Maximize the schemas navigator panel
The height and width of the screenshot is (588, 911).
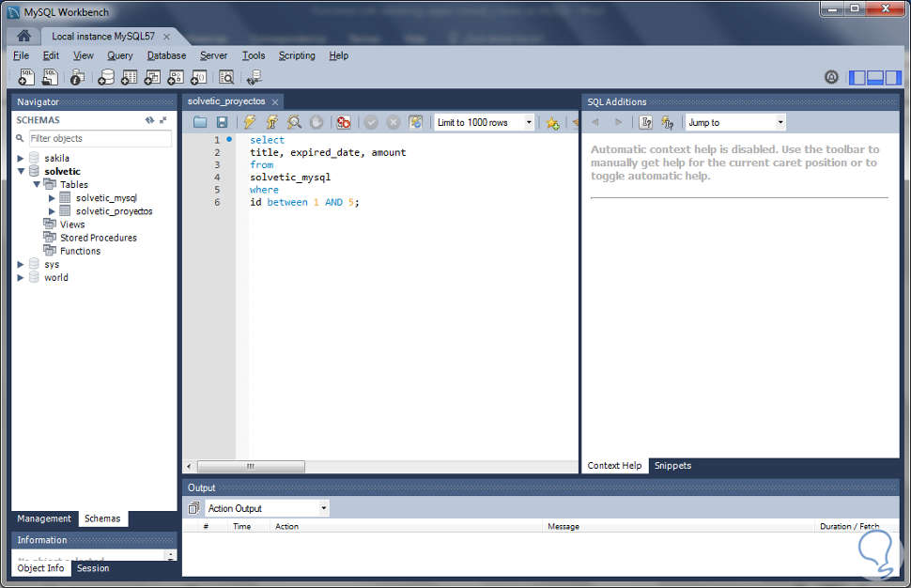(163, 119)
